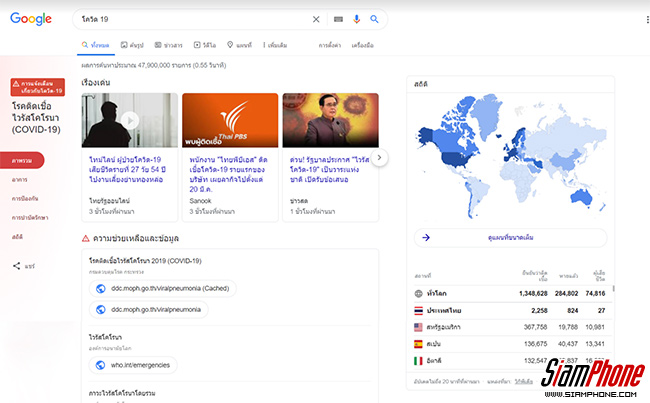This screenshot has width=650, height=403.
Task: Open the Khaosod story headline
Action: click(329, 170)
